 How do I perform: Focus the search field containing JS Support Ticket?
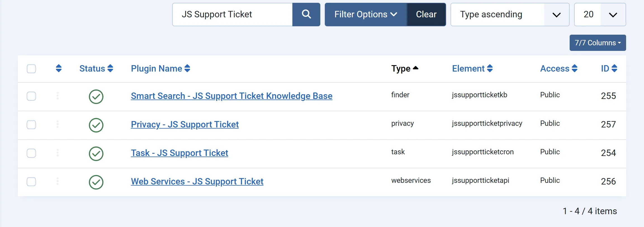[233, 15]
